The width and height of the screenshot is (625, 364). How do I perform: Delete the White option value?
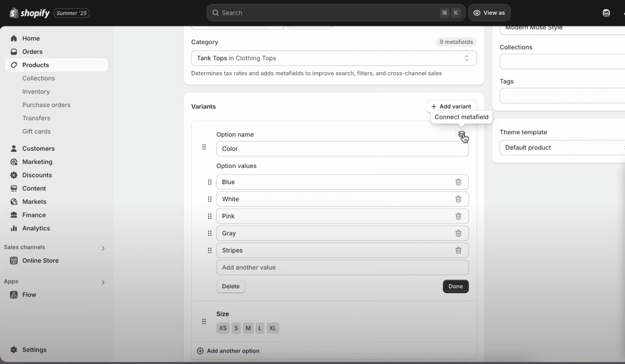pos(458,199)
